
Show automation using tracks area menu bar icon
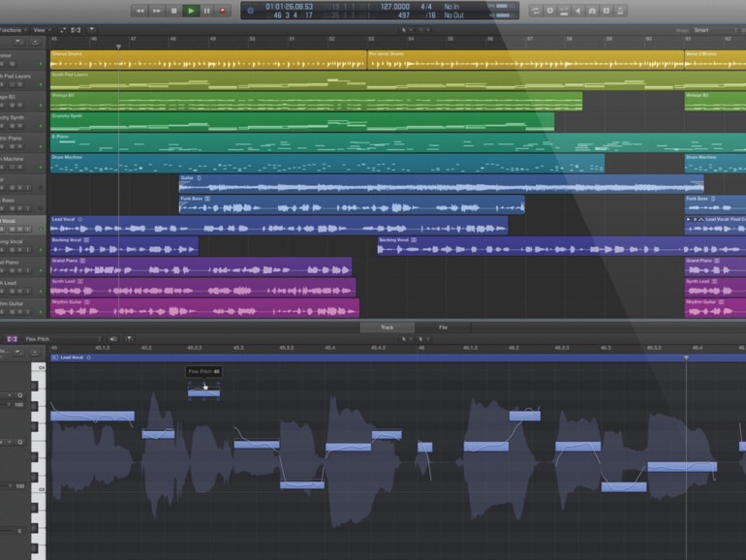point(62,30)
